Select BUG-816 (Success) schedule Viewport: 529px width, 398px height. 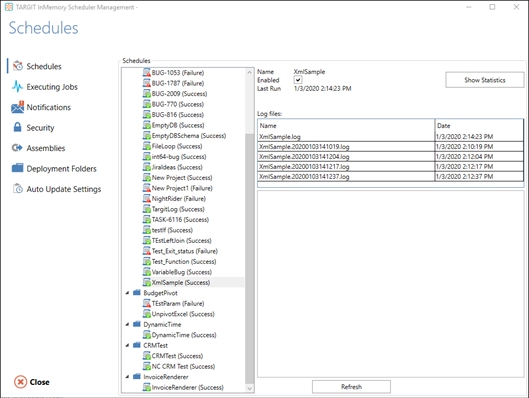coord(177,115)
